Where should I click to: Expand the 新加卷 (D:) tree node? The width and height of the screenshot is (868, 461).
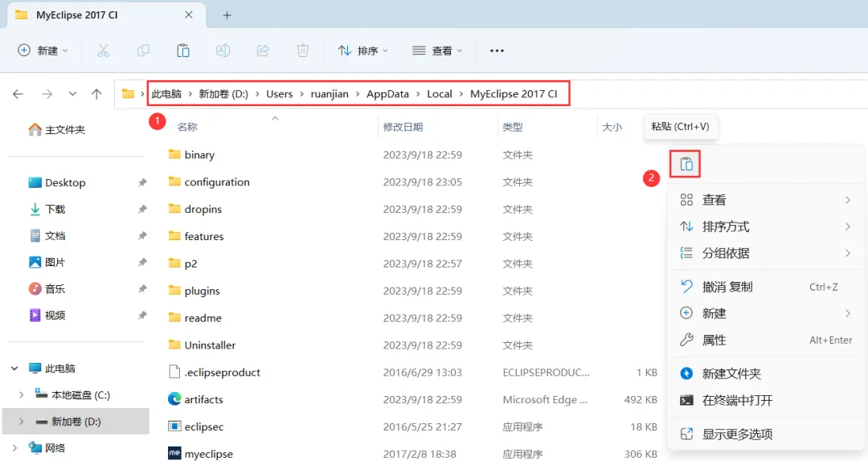point(21,421)
